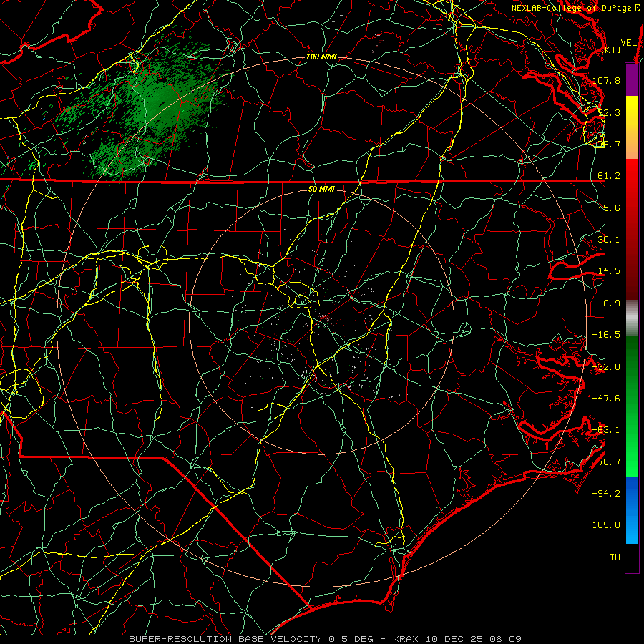Click the TH label on the legend
644x644 pixels.
pyautogui.click(x=615, y=557)
